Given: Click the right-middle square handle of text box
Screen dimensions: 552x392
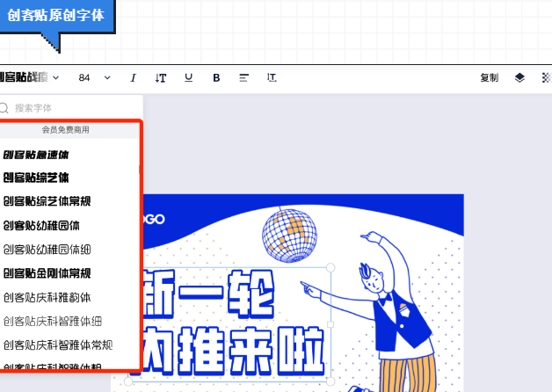Looking at the screenshot, I should tap(330, 324).
